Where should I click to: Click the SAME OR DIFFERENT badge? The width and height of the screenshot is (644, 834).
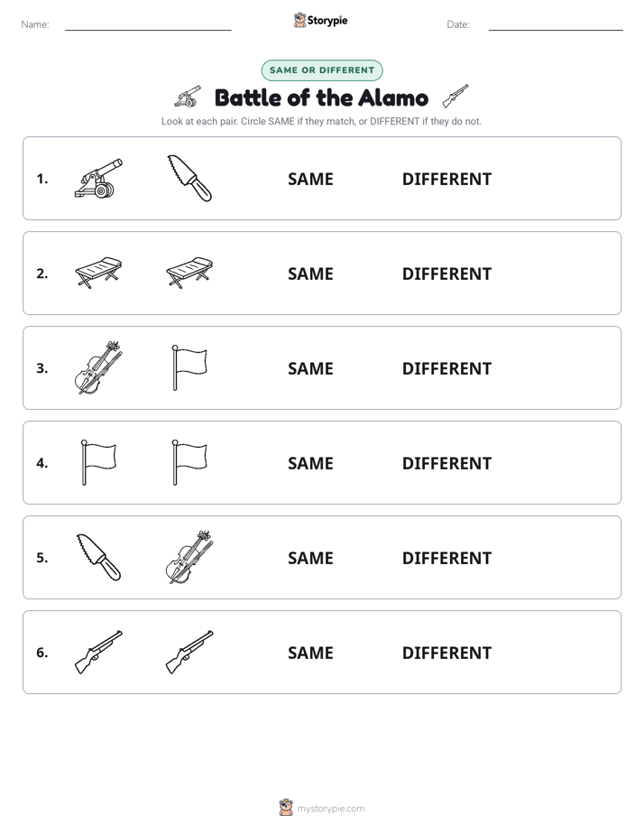click(x=322, y=70)
